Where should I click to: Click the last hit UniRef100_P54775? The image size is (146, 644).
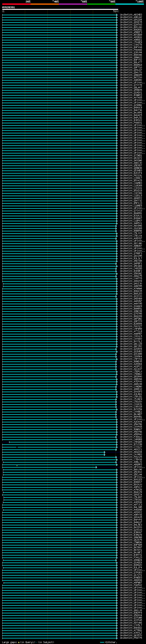131,638
